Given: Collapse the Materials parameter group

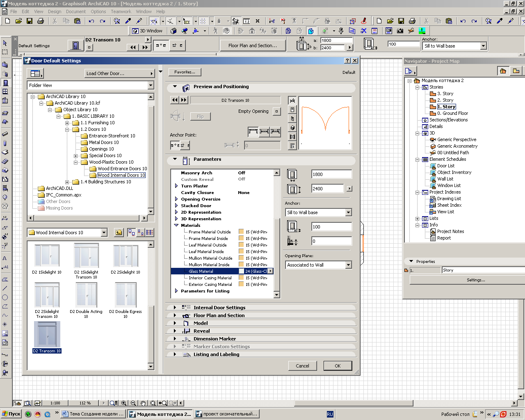Looking at the screenshot, I should point(176,225).
